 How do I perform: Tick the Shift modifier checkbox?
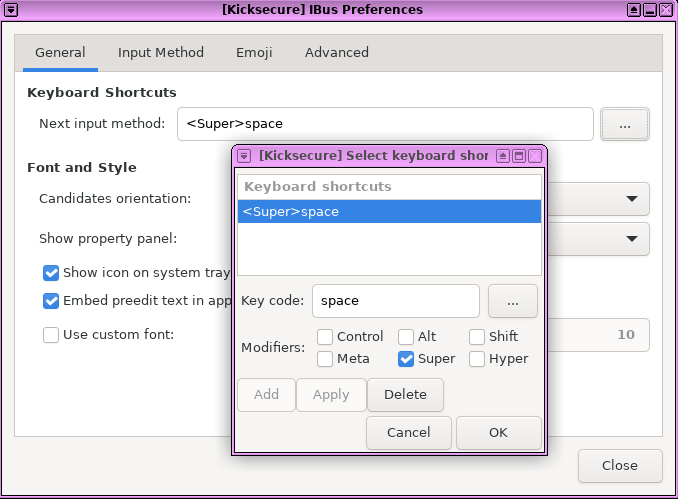tap(477, 337)
